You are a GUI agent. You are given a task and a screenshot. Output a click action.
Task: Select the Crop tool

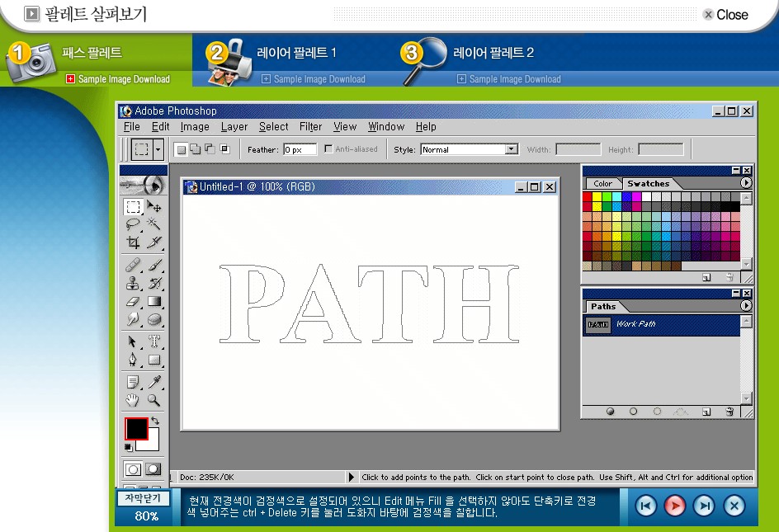[x=133, y=242]
